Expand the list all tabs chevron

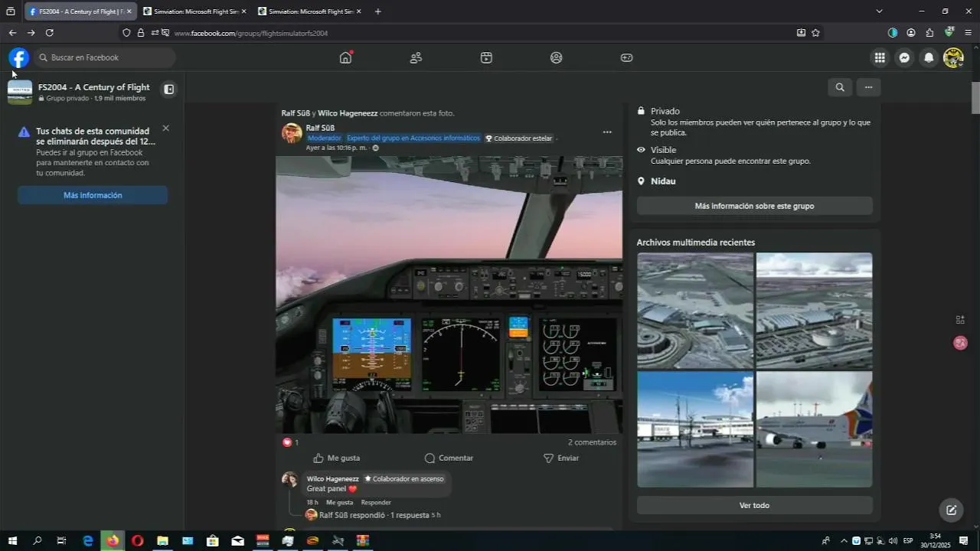point(879,11)
